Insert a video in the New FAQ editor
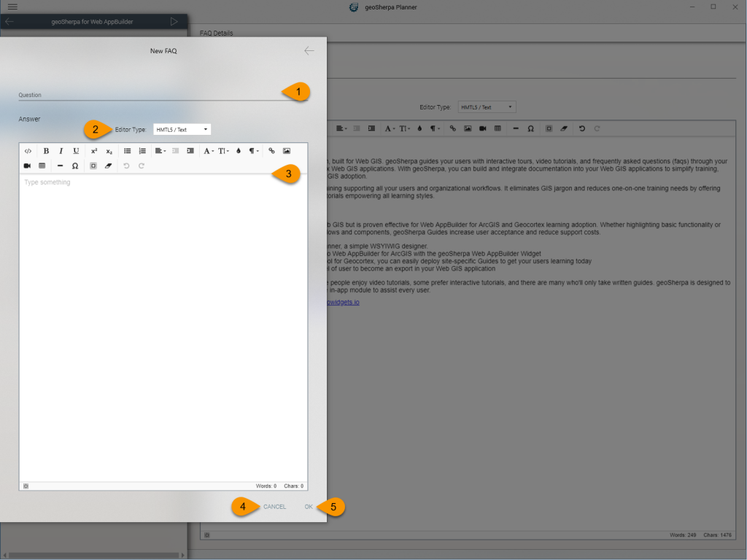The height and width of the screenshot is (560, 747). pos(27,166)
